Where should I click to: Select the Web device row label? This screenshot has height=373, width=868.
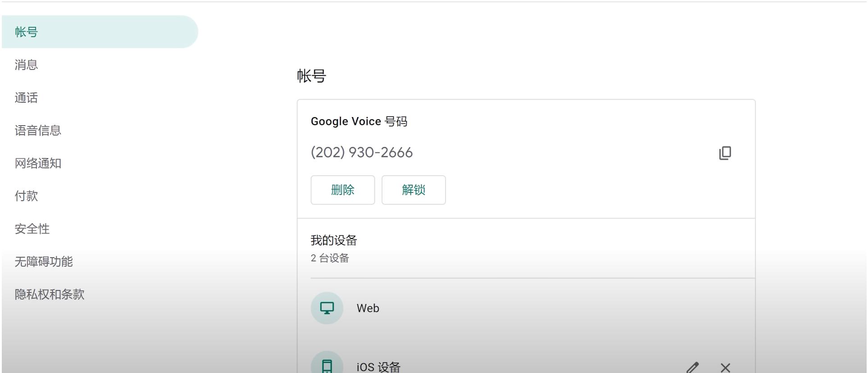[x=368, y=308]
